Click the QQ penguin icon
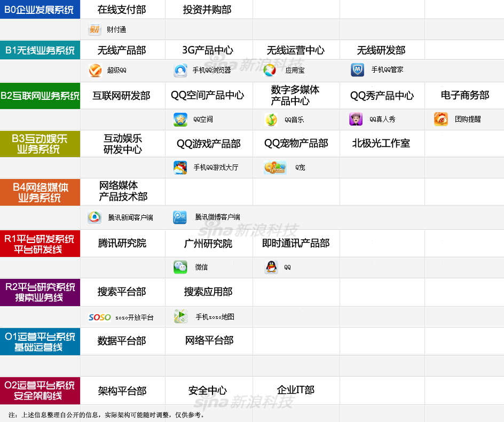Screen dimensions: 504x422 point(271,267)
